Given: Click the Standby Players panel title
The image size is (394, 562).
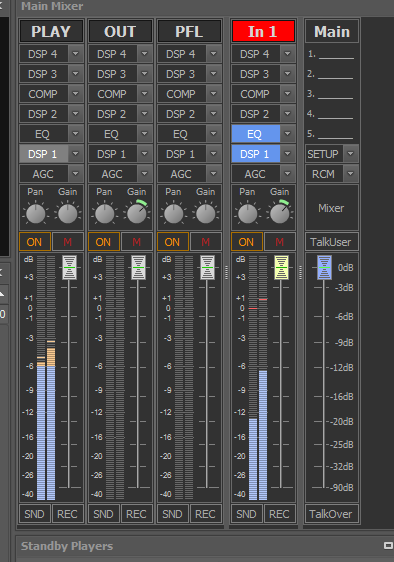Looking at the screenshot, I should [x=67, y=546].
